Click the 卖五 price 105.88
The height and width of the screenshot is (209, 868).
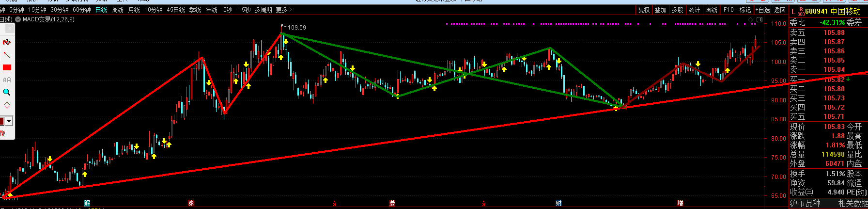tap(834, 32)
